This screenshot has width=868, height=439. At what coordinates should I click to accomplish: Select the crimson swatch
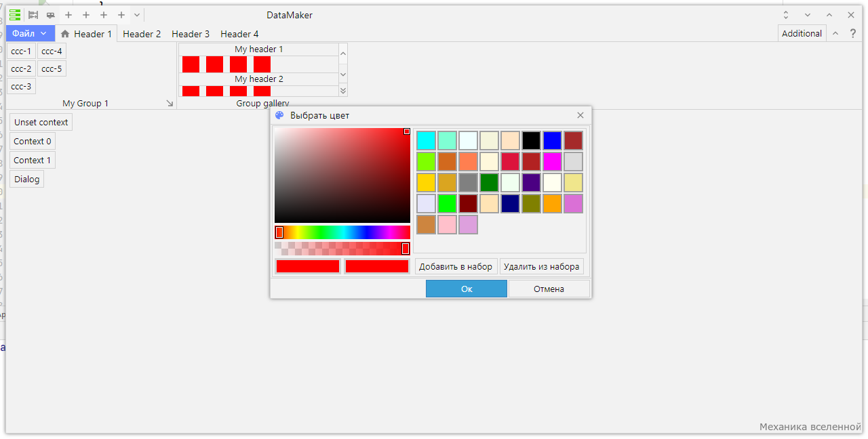click(510, 161)
